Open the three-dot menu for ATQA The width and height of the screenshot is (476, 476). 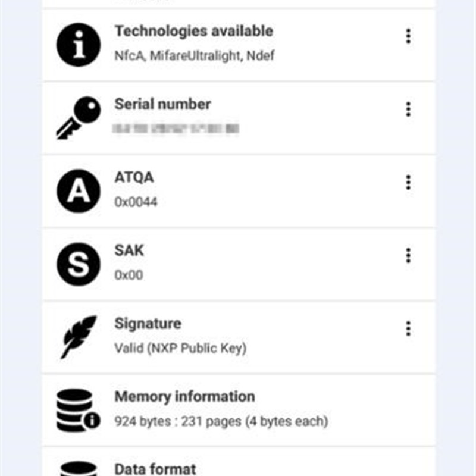tap(408, 182)
